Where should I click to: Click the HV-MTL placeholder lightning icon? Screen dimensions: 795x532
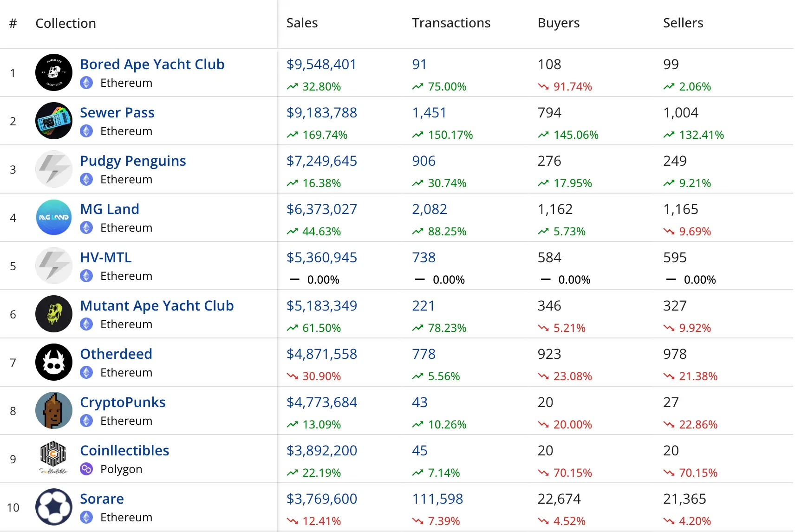[x=54, y=266]
